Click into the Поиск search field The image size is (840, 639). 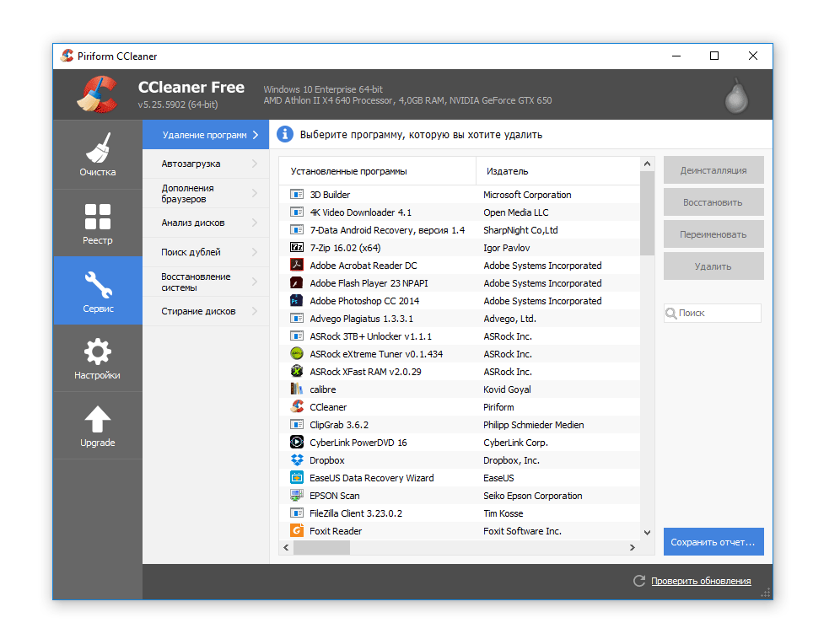pyautogui.click(x=717, y=313)
